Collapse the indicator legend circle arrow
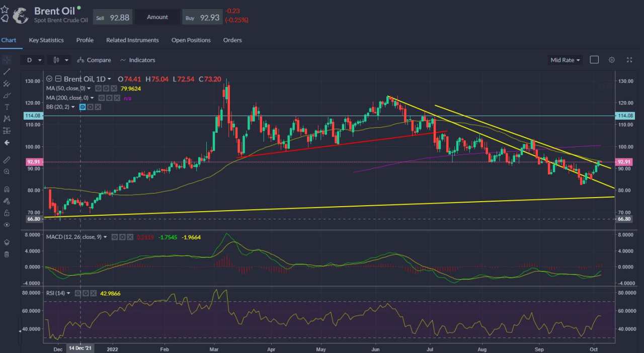Viewport: 644px width, 353px height. pos(49,79)
